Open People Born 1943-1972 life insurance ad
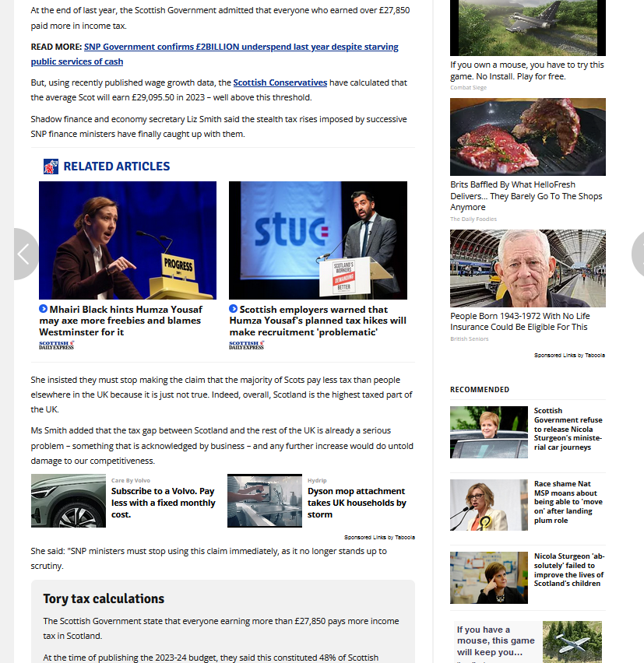 pos(519,321)
